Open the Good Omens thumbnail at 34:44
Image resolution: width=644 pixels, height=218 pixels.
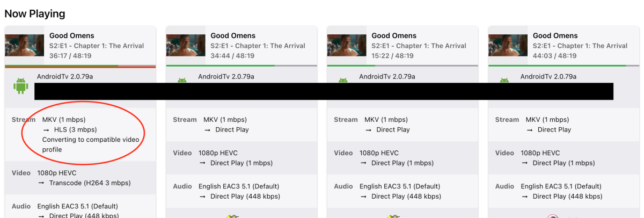click(x=186, y=46)
